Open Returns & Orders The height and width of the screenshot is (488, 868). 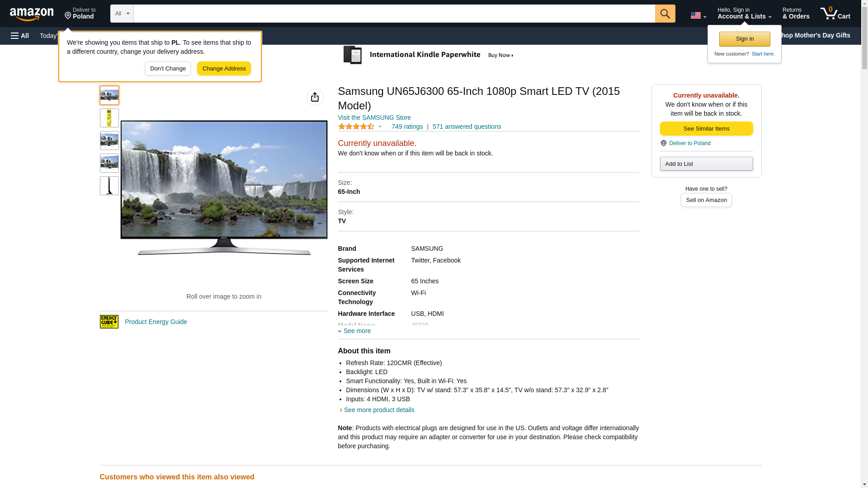(795, 14)
